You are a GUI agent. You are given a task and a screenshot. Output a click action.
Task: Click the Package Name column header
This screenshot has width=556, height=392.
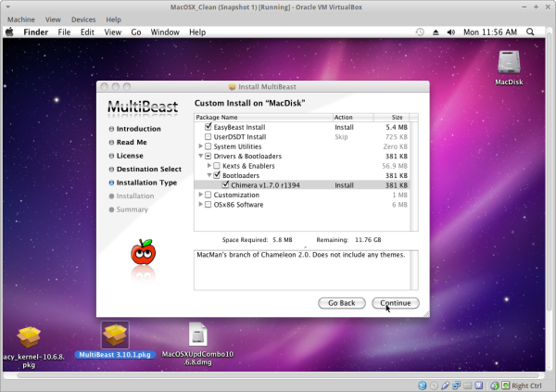click(263, 117)
